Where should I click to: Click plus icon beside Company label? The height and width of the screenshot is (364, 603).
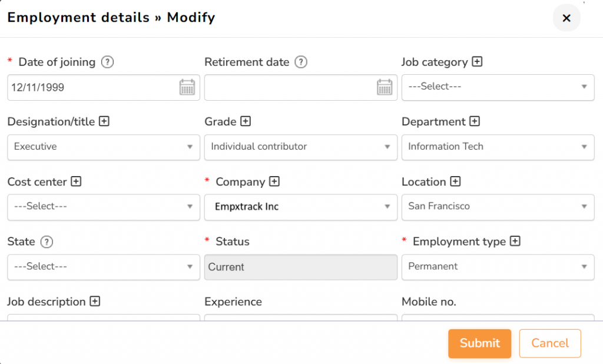click(x=274, y=181)
